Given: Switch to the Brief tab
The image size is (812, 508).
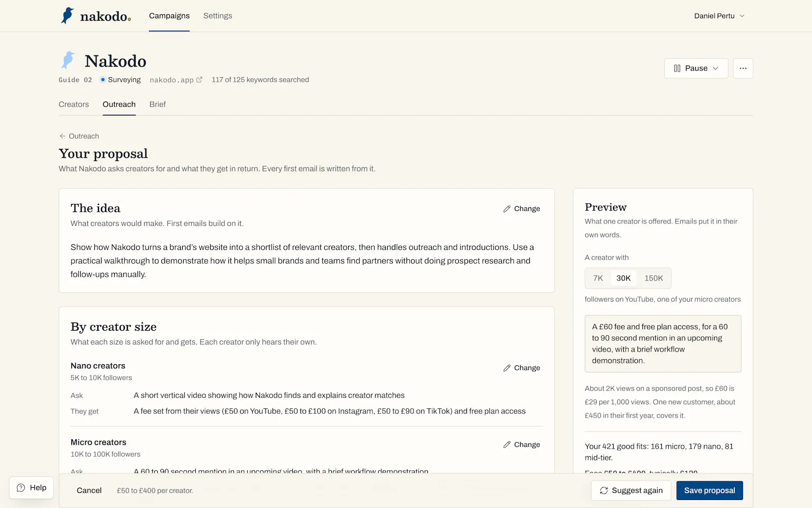Looking at the screenshot, I should [157, 104].
